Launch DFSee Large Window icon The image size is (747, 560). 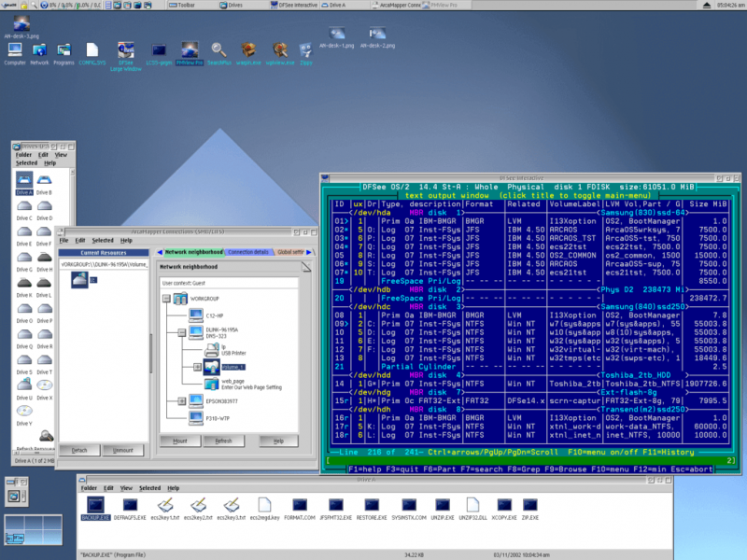(126, 56)
